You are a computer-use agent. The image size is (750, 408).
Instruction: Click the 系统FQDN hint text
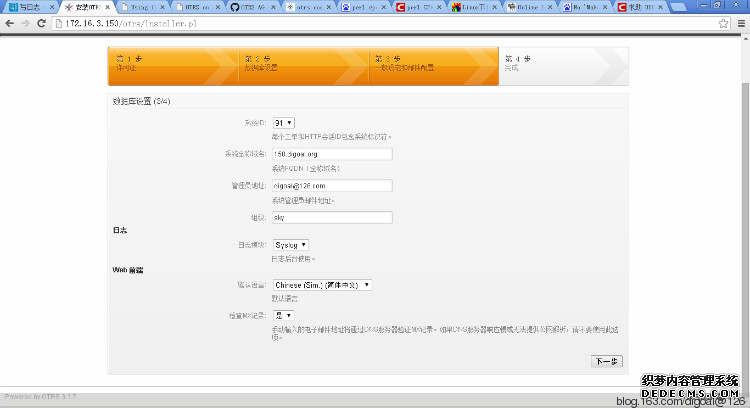coord(306,168)
